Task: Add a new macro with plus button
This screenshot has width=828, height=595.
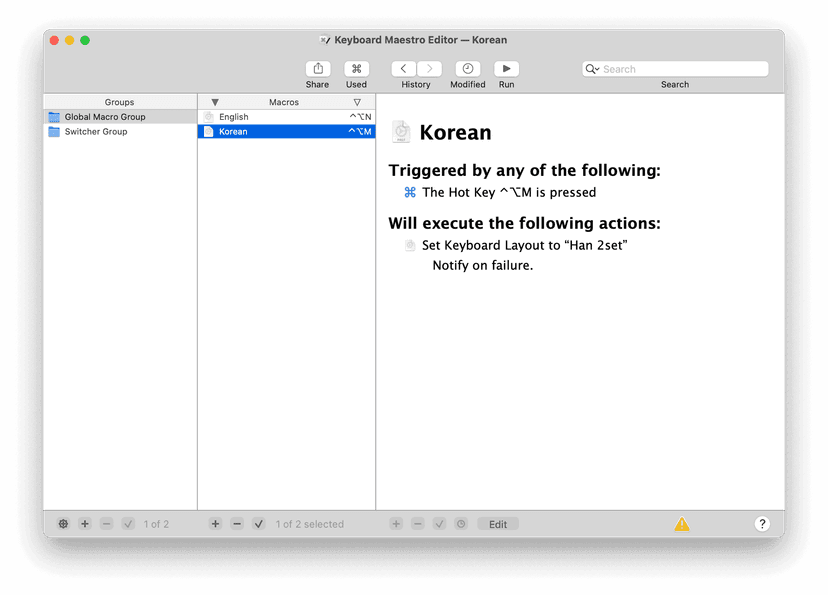Action: (x=215, y=524)
